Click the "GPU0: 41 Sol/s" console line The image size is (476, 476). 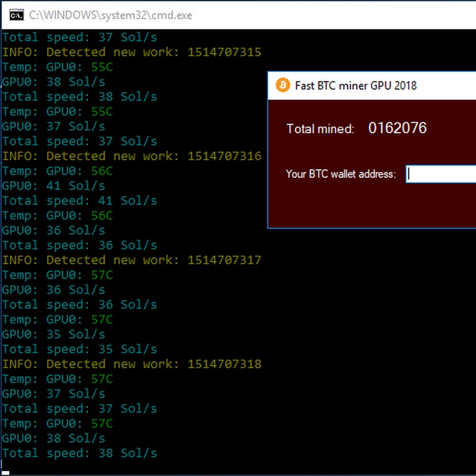[53, 186]
